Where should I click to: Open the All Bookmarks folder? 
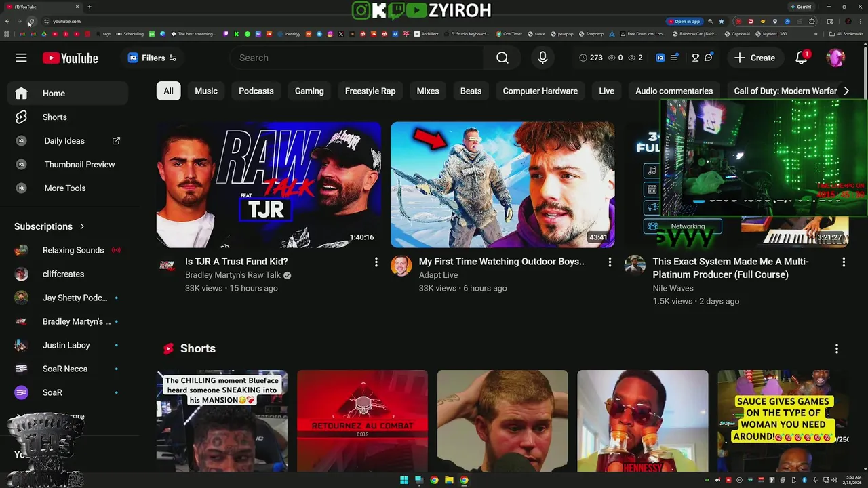[846, 33]
